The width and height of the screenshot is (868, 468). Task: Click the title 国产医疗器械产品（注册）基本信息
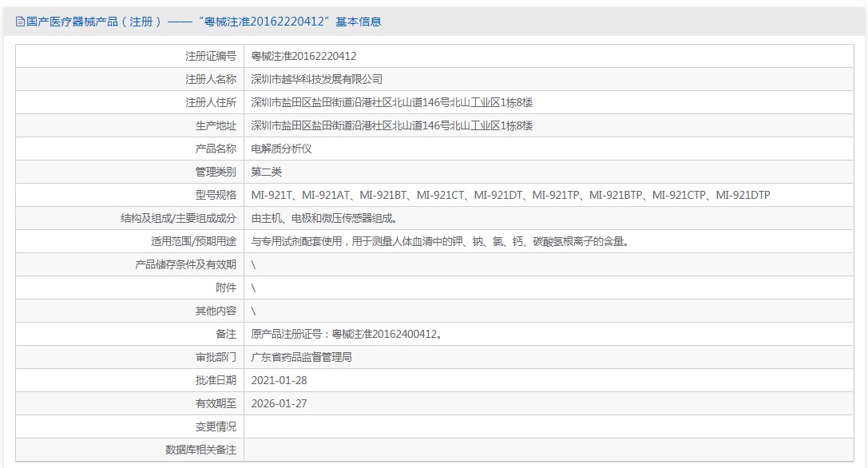pos(204,22)
